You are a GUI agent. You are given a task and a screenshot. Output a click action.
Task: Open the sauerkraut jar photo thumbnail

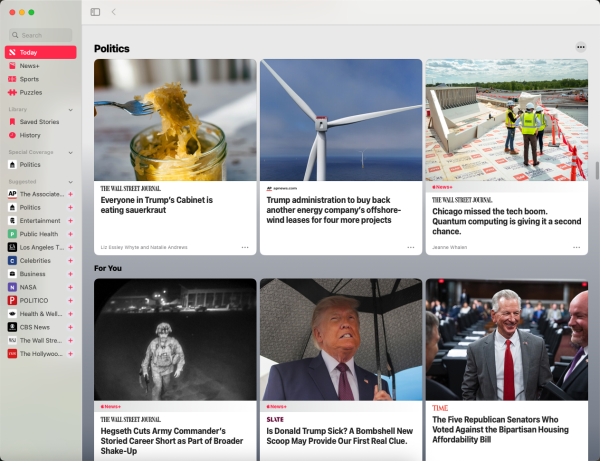[175, 120]
